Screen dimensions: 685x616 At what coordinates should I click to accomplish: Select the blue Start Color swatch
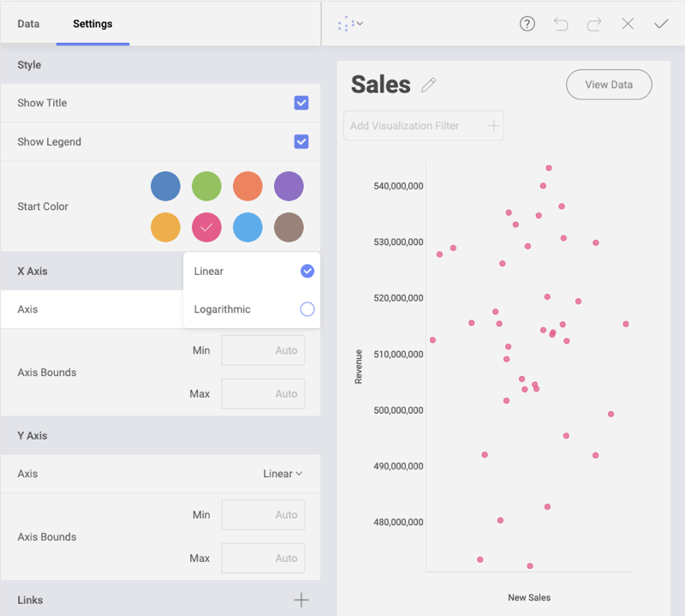coord(165,186)
